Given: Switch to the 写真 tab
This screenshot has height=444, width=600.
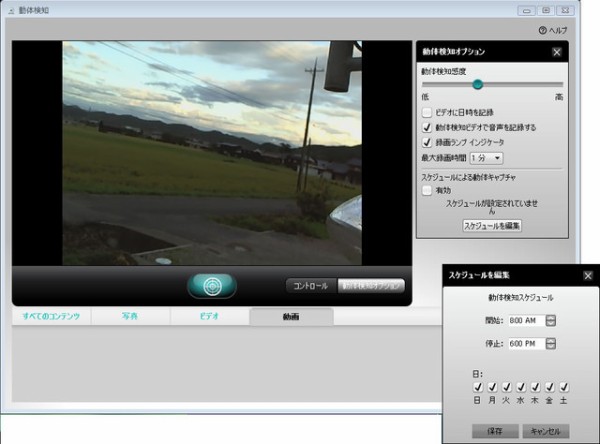Looking at the screenshot, I should (130, 316).
